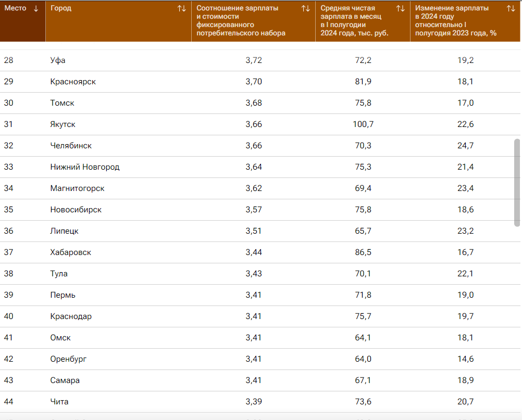Viewport: 522px width, 420px height.
Task: Select city cell Челябинск
Action: click(x=71, y=145)
